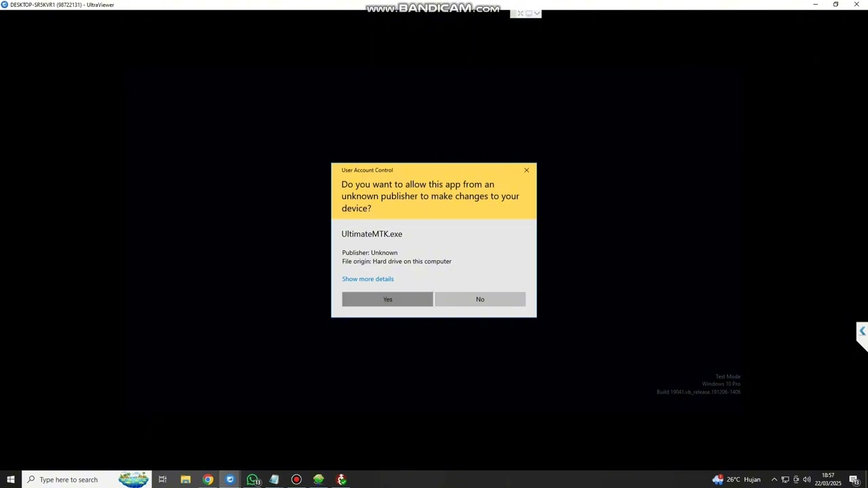Launch Google Chrome from the taskbar
Image resolution: width=868 pixels, height=488 pixels.
coord(208,479)
